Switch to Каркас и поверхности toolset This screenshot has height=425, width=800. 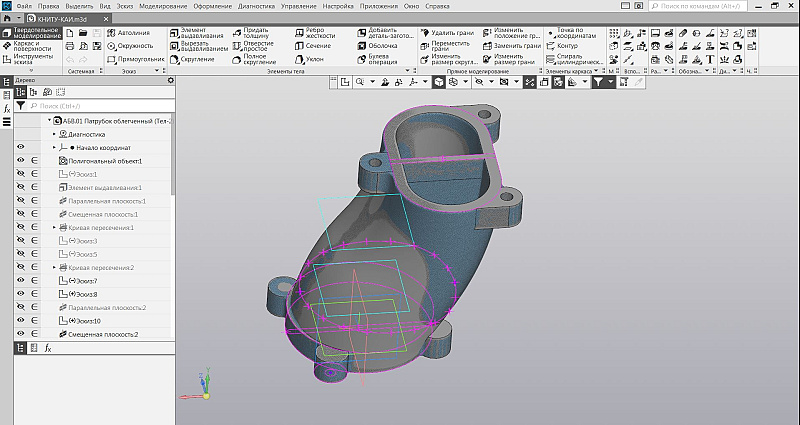30,45
